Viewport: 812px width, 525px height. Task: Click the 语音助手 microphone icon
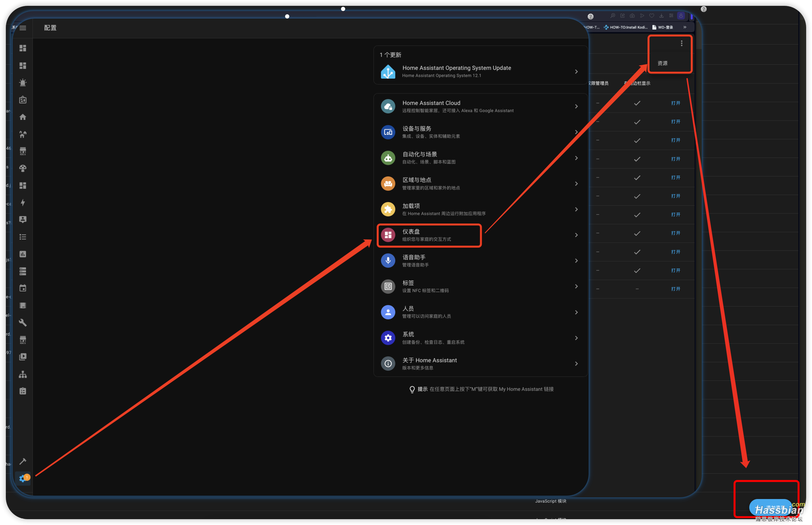[x=388, y=261]
